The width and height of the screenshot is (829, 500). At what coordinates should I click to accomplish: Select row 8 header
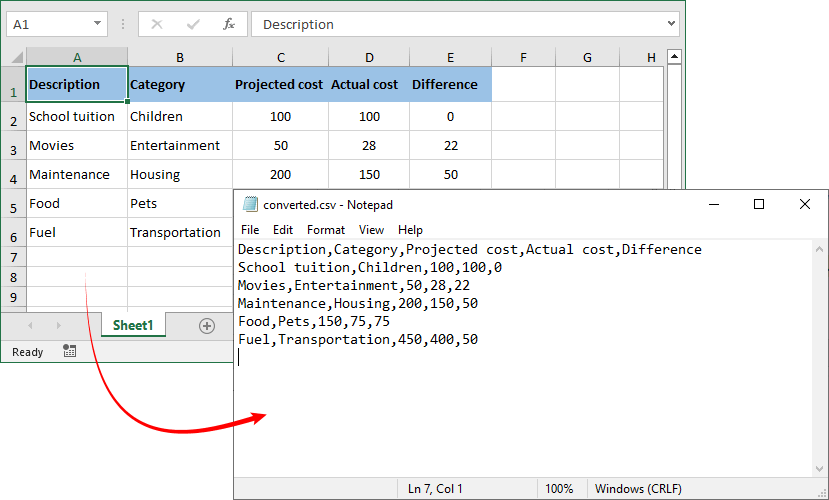(13, 277)
